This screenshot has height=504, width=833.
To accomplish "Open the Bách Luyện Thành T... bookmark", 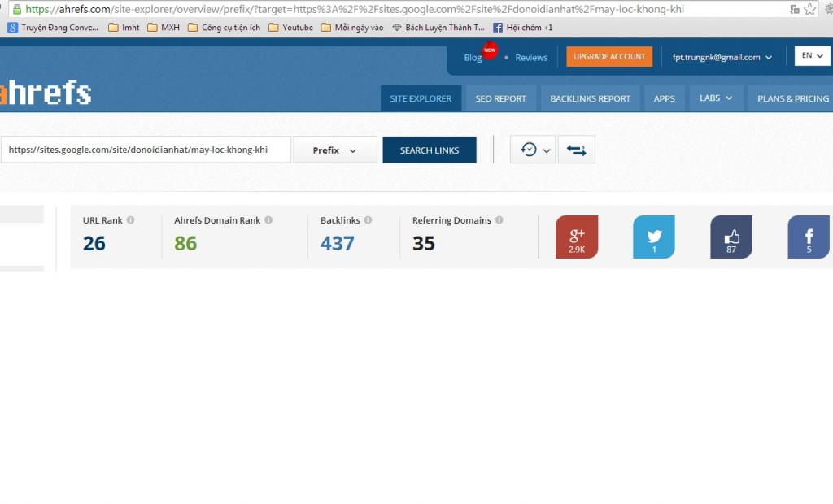I will (438, 28).
